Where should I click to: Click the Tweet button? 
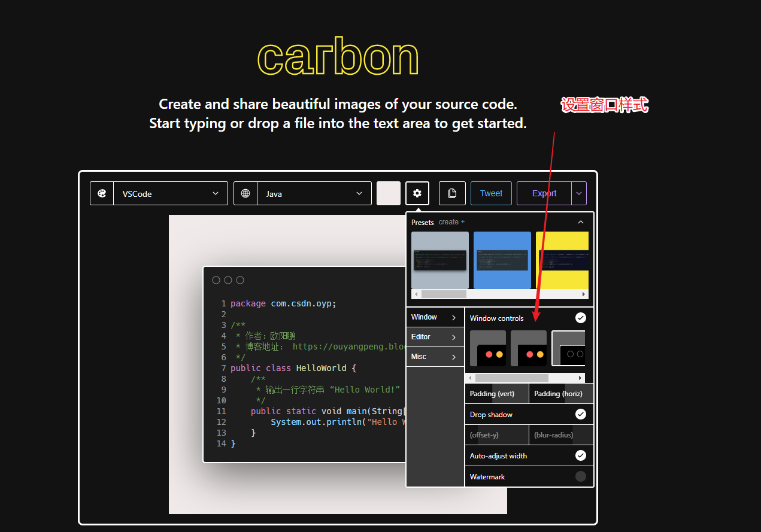coord(491,193)
